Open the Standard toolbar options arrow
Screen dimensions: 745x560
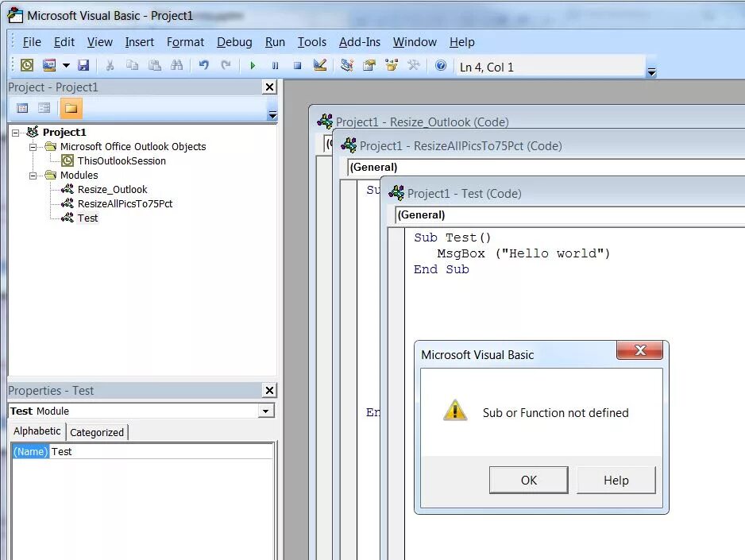pyautogui.click(x=652, y=71)
